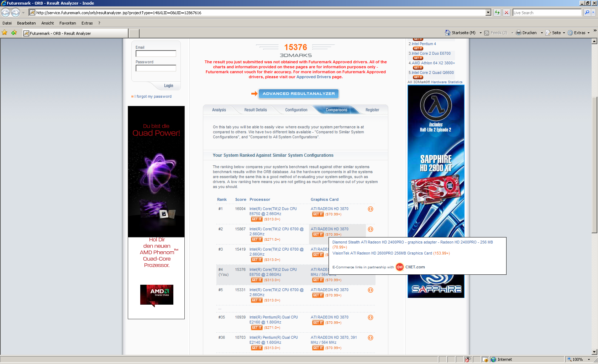Open the Datei menu

[x=7, y=23]
